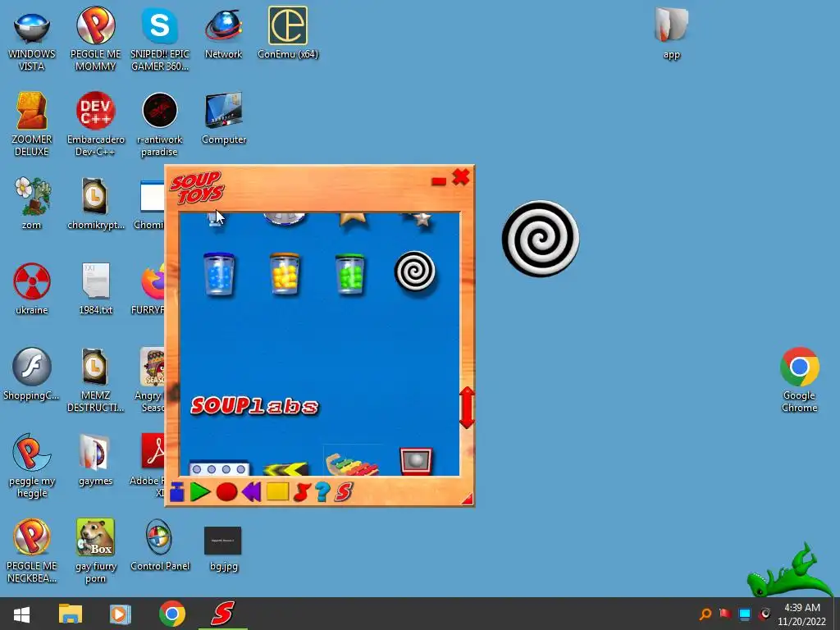Image resolution: width=840 pixels, height=630 pixels.
Task: Open the Control Panel shortcut
Action: coord(160,545)
